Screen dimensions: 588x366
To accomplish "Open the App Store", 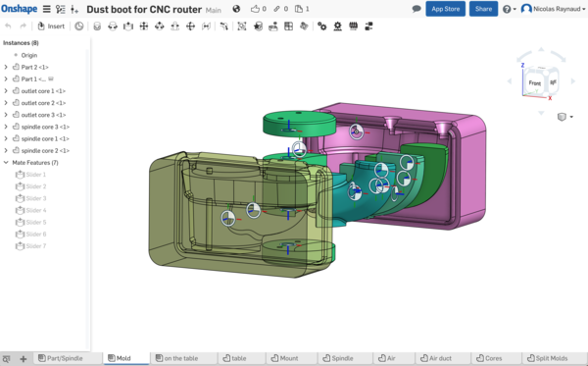I will pos(446,9).
